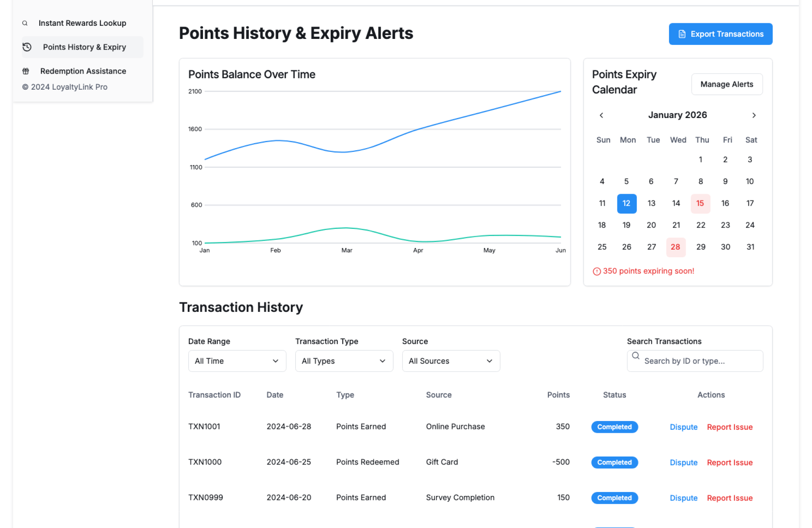812x528 pixels.
Task: Select January 15 expiry date
Action: [700, 203]
